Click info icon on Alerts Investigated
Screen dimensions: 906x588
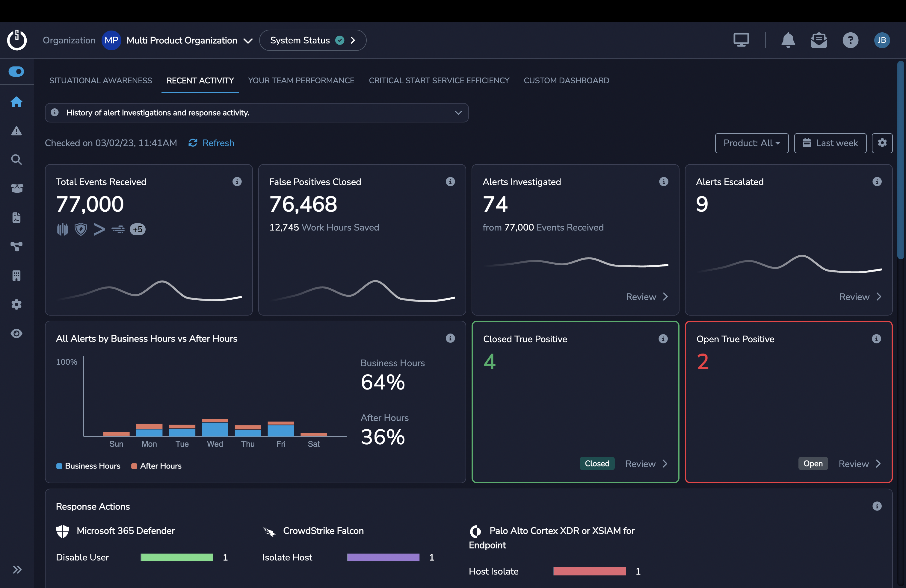[664, 181]
